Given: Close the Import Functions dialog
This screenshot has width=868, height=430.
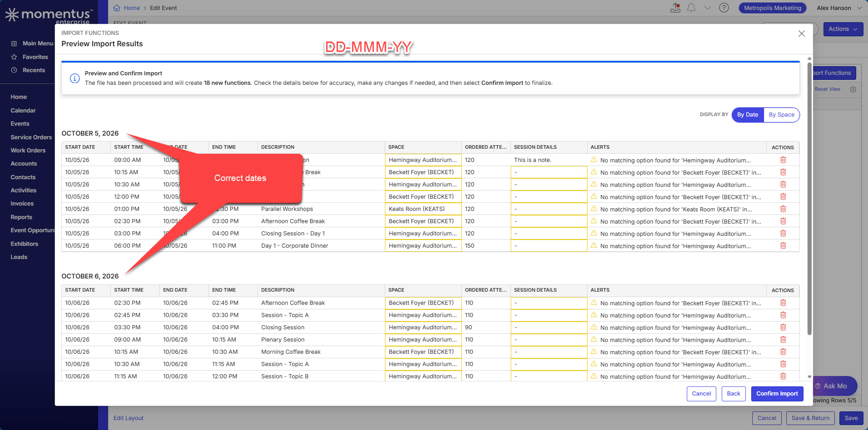Looking at the screenshot, I should [x=802, y=34].
